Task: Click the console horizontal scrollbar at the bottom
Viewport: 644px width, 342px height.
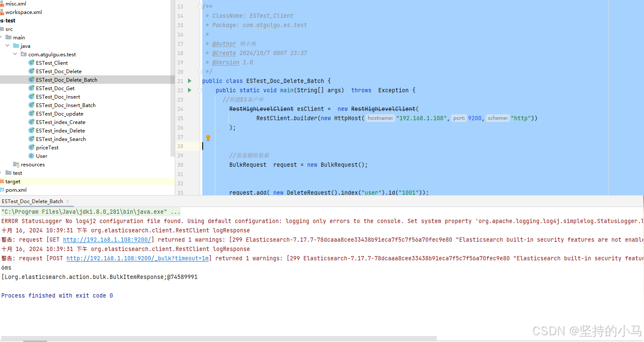Action: [218, 339]
